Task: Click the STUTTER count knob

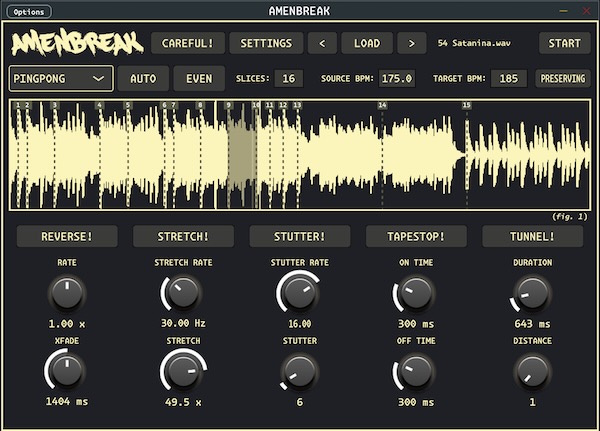Action: [300, 372]
